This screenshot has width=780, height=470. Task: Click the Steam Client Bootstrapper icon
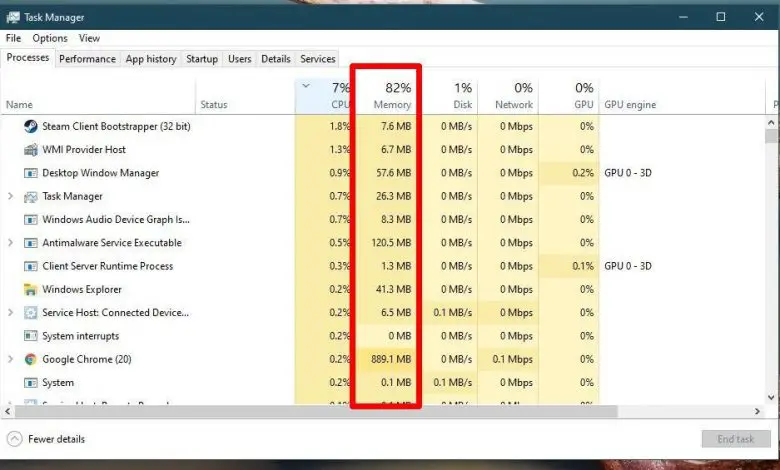point(30,126)
